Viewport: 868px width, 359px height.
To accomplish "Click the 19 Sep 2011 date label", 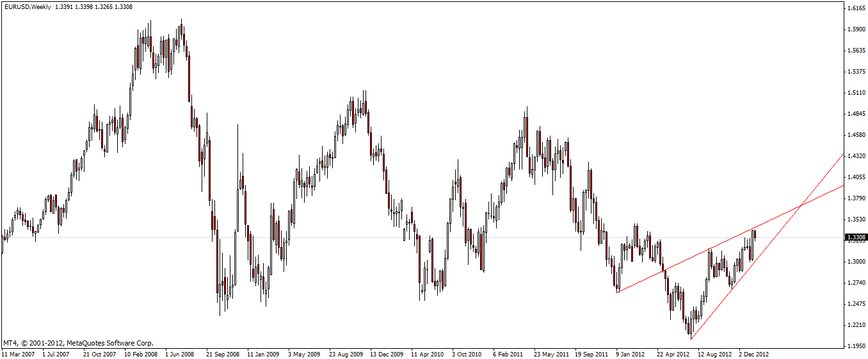I will point(592,353).
